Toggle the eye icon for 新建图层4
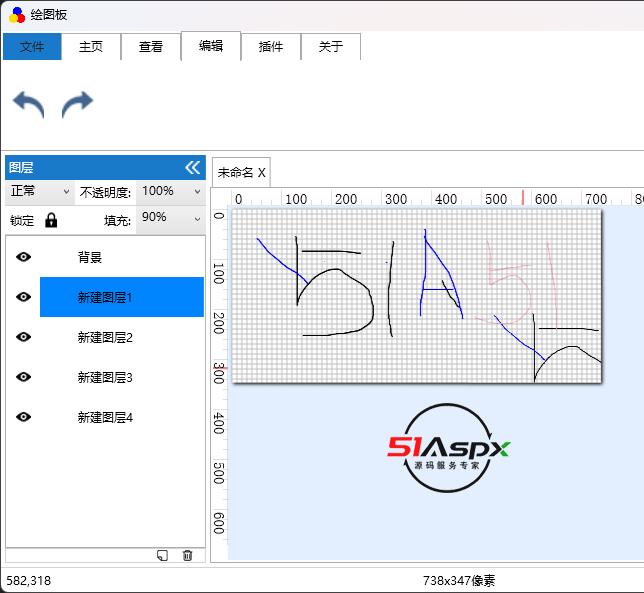644x593 pixels. click(x=24, y=417)
